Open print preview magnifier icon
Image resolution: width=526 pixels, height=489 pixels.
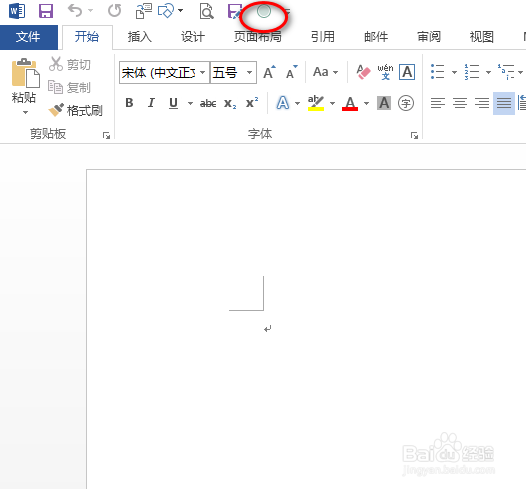[x=206, y=11]
